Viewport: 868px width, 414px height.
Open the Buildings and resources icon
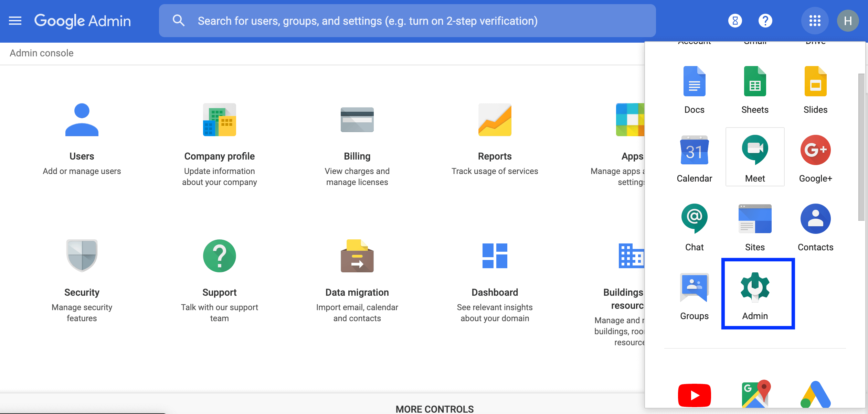point(631,256)
